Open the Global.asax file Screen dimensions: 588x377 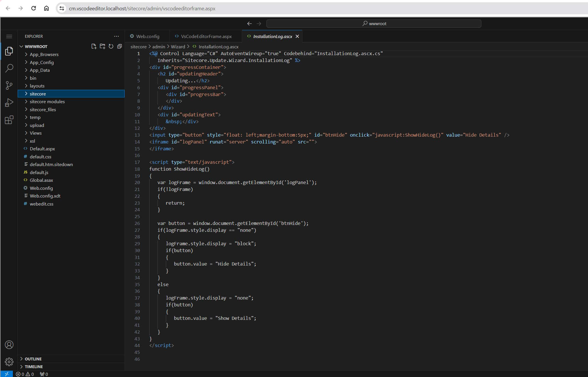point(41,180)
